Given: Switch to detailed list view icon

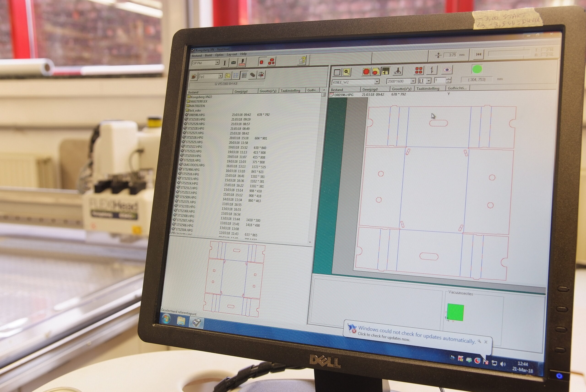Looking at the screenshot, I should tap(244, 75).
